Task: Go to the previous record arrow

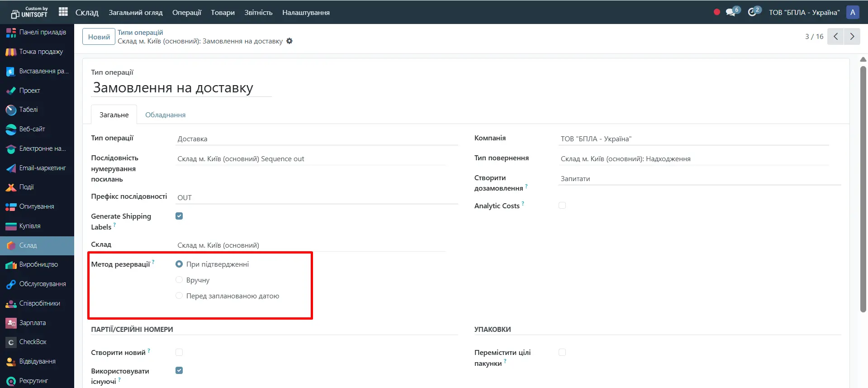Action: coord(835,37)
